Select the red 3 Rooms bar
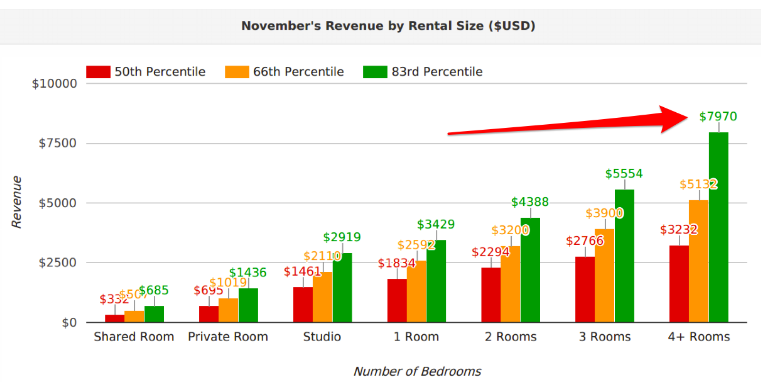Screen dimensions: 761x388 click(585, 289)
